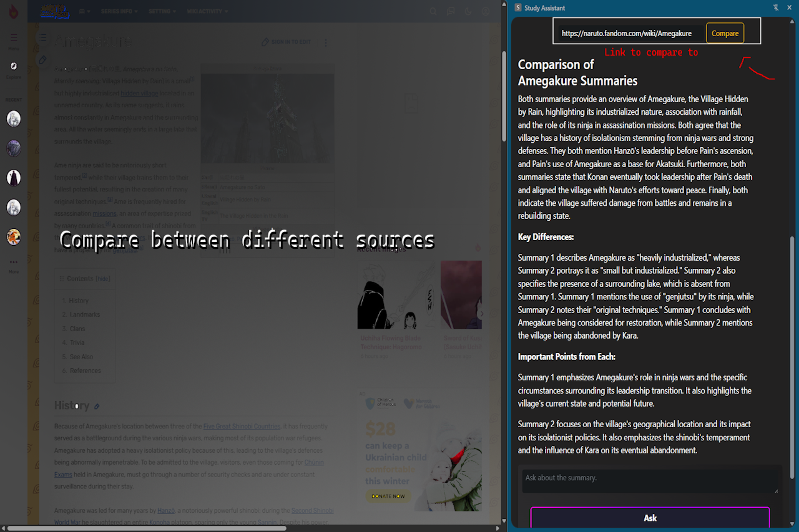Open the Explore compass icon
799x532 pixels.
(14, 66)
